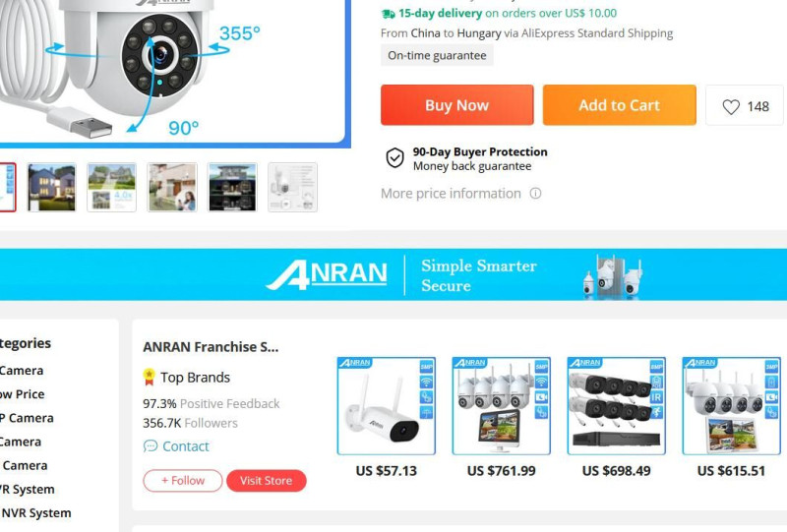Click the heart wishlist icon
The image size is (787, 532).
click(x=731, y=106)
